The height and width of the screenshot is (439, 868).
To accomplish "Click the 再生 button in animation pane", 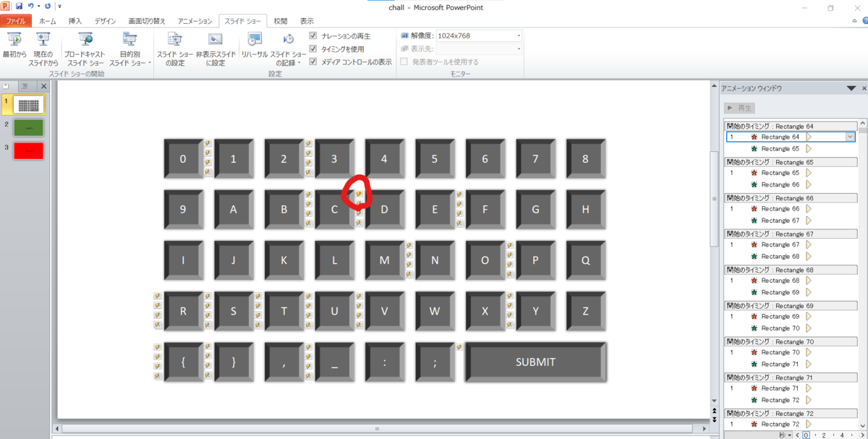I will (x=741, y=108).
